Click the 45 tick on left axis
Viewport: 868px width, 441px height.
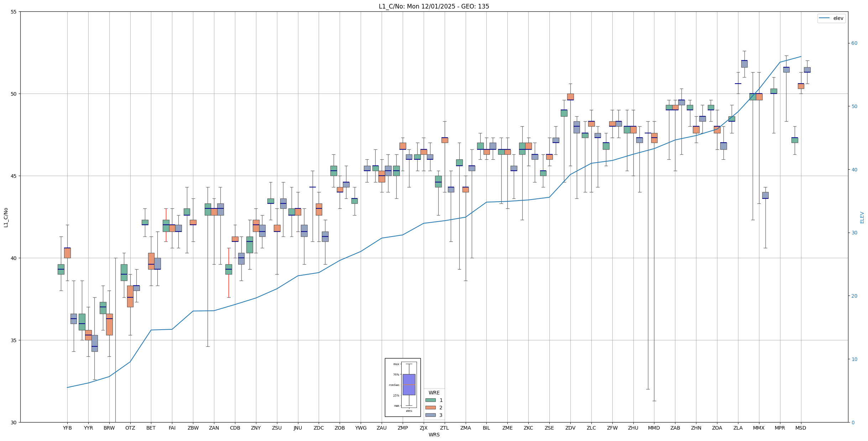[14, 176]
